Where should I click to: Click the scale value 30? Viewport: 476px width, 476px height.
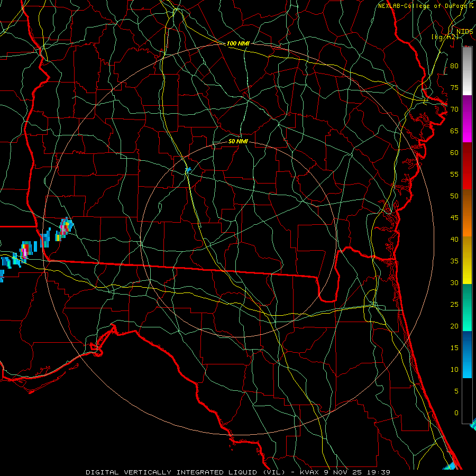(454, 282)
